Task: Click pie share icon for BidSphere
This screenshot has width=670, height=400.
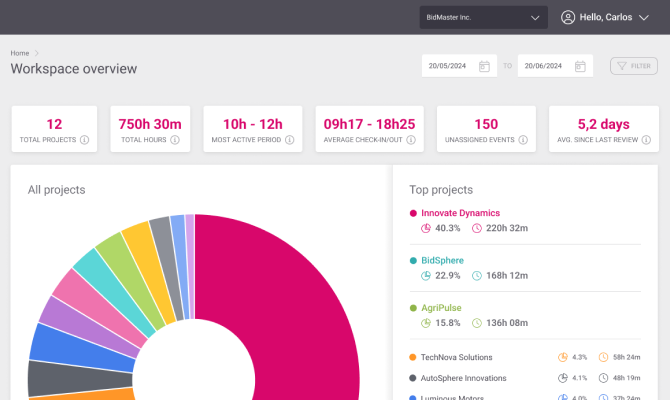Action: tap(426, 276)
